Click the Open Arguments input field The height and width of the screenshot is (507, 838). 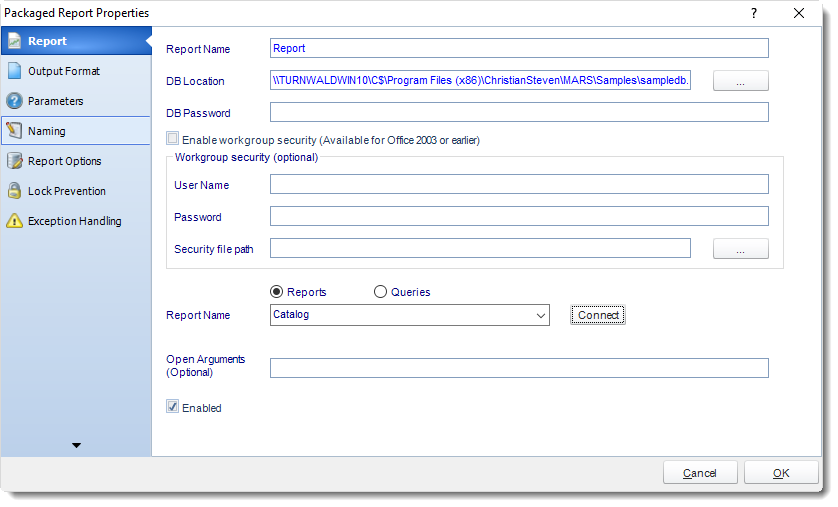(519, 368)
